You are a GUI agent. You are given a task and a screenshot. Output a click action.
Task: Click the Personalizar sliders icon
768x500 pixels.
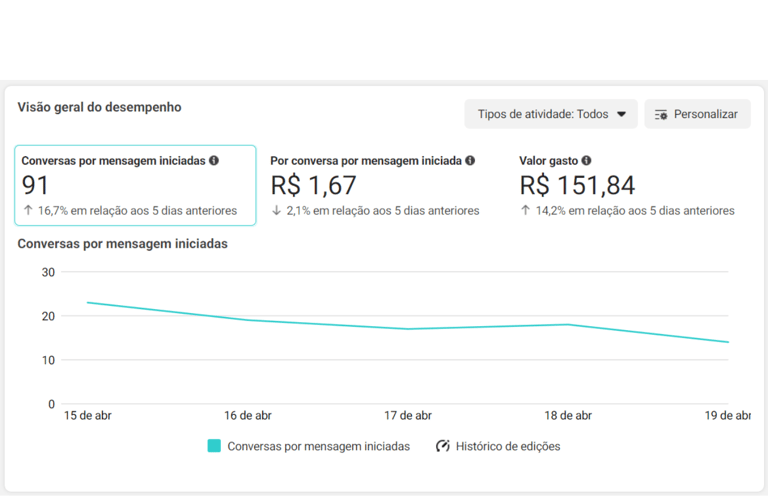coord(660,114)
